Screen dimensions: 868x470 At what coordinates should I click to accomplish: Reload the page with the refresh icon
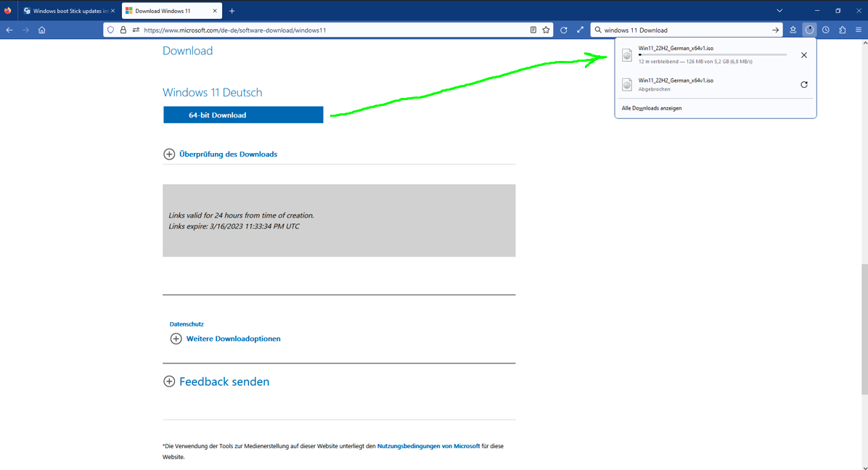pyautogui.click(x=563, y=30)
